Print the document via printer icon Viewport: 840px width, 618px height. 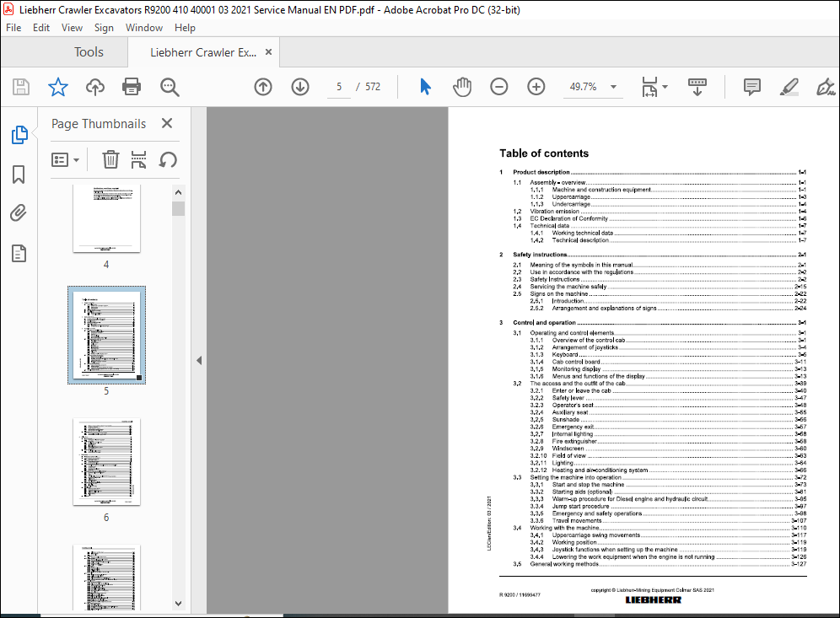[x=132, y=87]
